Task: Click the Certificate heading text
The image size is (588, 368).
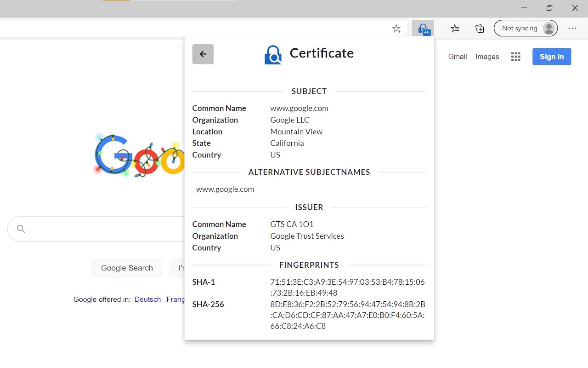Action: pos(322,53)
